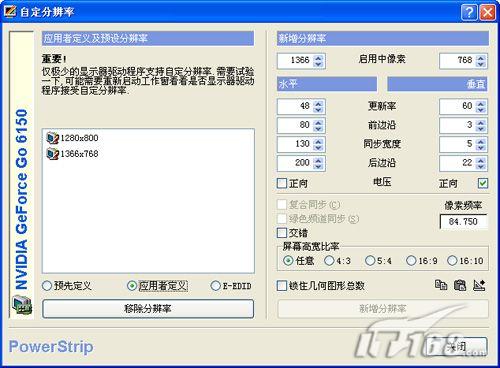Image resolution: width=500 pixels, height=368 pixels.
Task: Enable the 锁住几何图形总数 checkbox
Action: (282, 286)
